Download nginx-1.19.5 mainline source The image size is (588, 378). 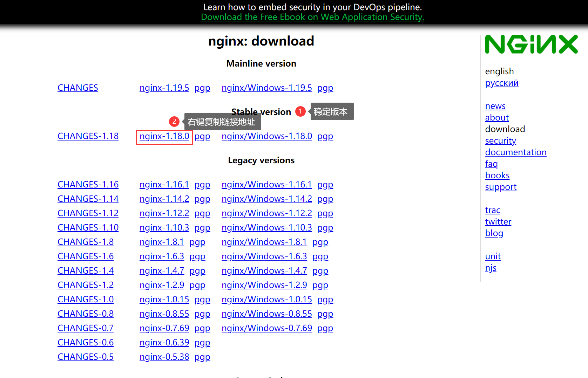(x=164, y=88)
